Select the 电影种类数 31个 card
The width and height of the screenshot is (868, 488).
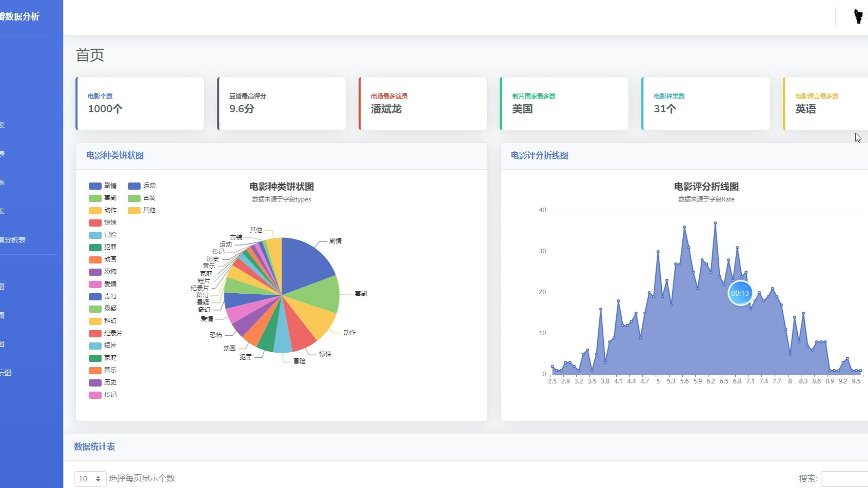(x=706, y=104)
